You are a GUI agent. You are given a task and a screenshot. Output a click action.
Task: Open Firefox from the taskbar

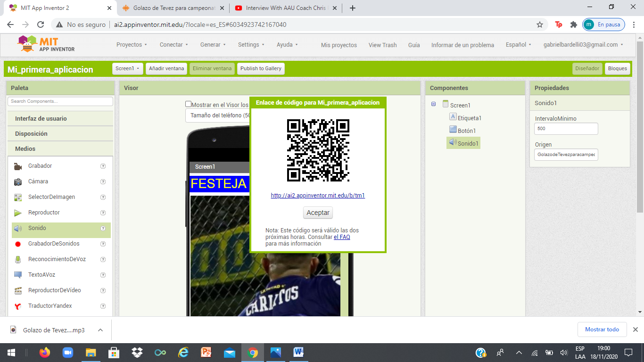[x=45, y=353]
